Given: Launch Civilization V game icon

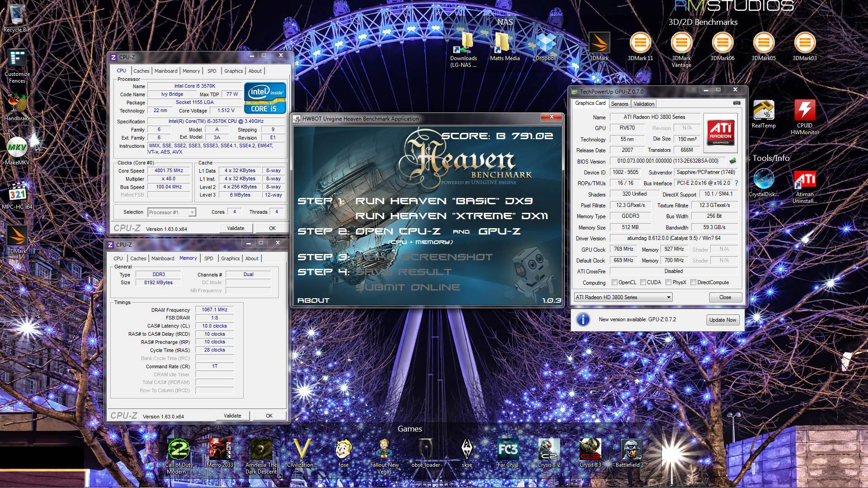Looking at the screenshot, I should (302, 453).
